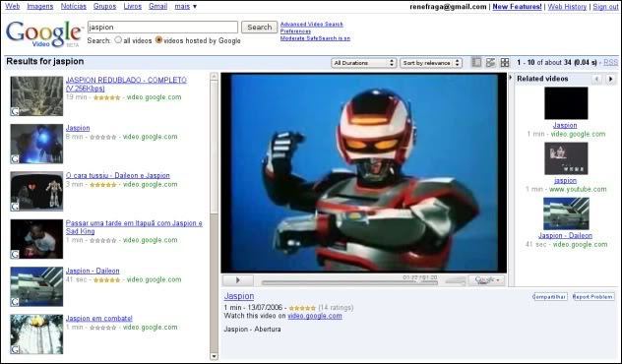Click JASPION REDUBLADO video thumbnail
This screenshot has height=364, width=622.
click(x=36, y=96)
